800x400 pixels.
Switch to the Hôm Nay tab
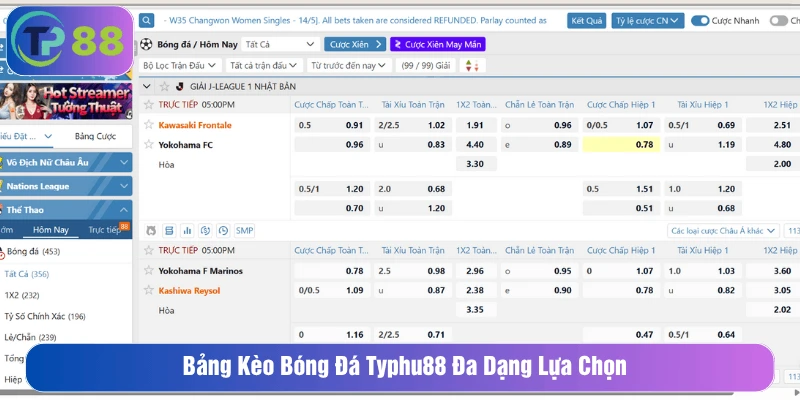51,230
